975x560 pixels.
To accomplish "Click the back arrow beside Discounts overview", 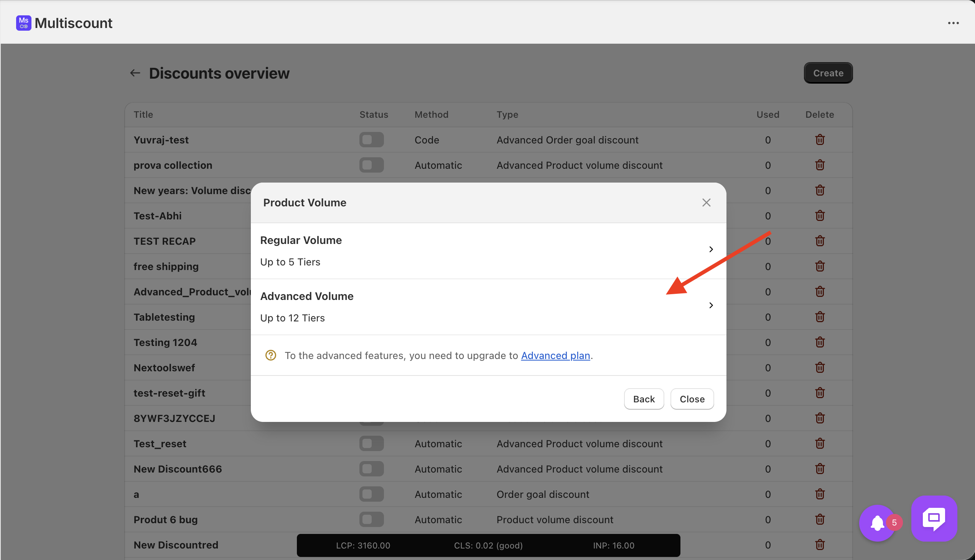I will (x=135, y=73).
